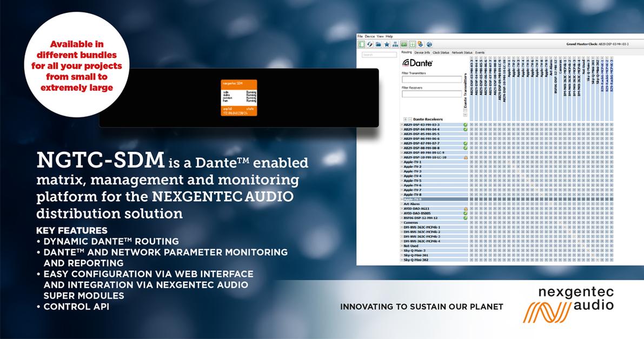
Task: Click green checkmark status on A829-DSP-03-MH-03-3
Action: coord(465,125)
